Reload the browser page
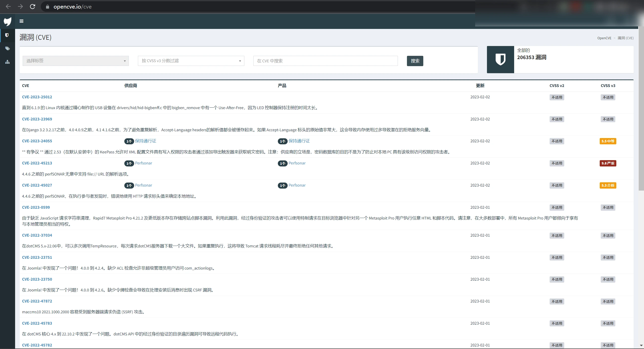The width and height of the screenshot is (644, 349). tap(32, 7)
